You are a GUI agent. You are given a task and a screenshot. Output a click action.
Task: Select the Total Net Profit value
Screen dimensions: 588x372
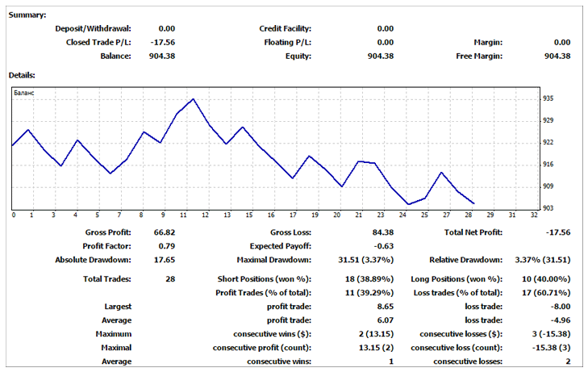click(557, 232)
